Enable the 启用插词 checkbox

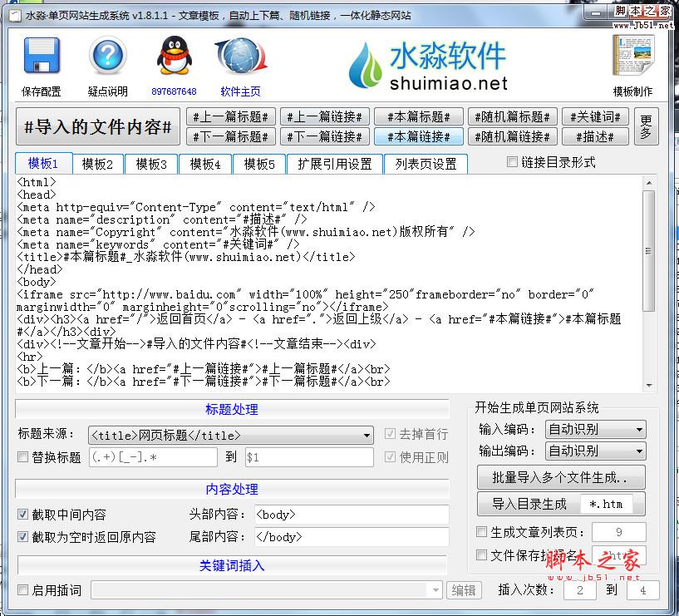pos(23,590)
